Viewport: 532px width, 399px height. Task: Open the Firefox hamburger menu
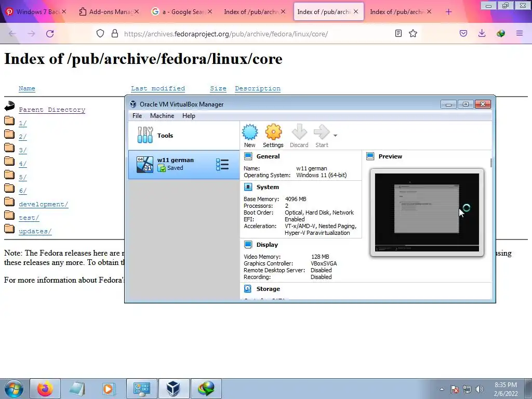tap(520, 33)
